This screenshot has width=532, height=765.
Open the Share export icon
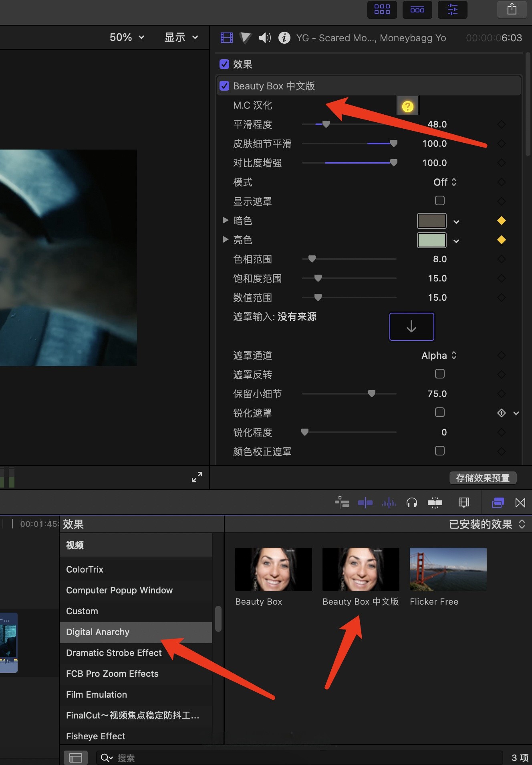coord(512,9)
